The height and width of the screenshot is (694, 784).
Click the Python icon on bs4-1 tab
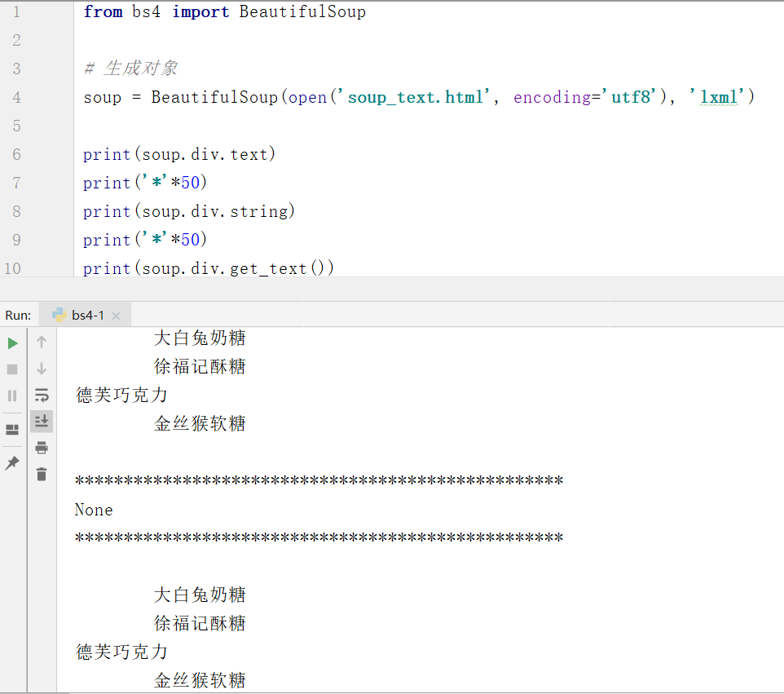(x=59, y=315)
